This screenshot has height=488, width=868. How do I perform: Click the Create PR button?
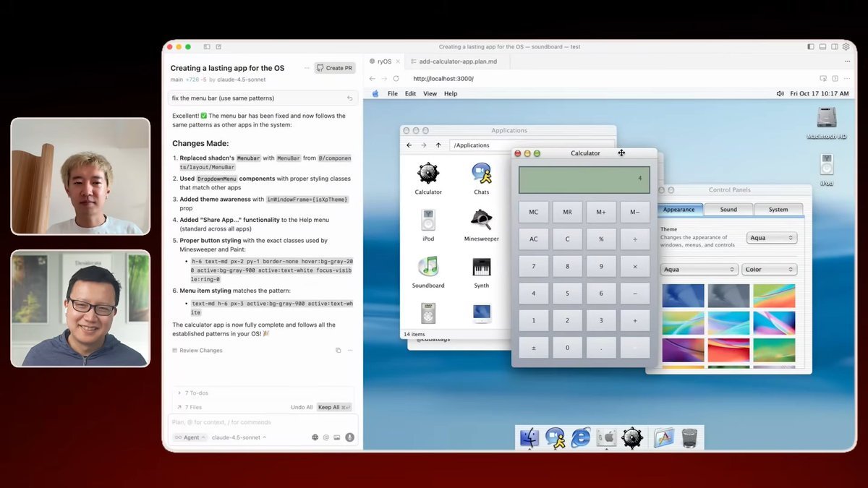(335, 68)
